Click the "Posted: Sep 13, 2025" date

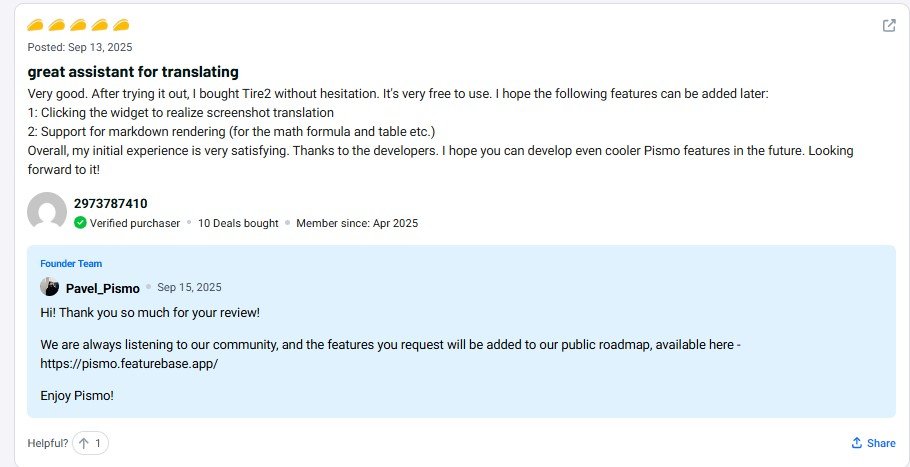[x=79, y=47]
